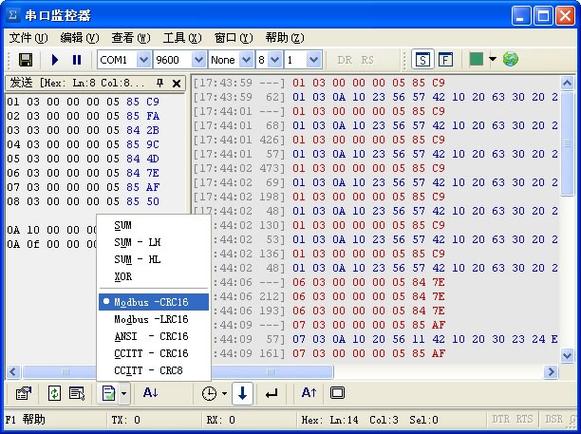Open the 查看(W) menu
The height and width of the screenshot is (434, 581).
(131, 38)
